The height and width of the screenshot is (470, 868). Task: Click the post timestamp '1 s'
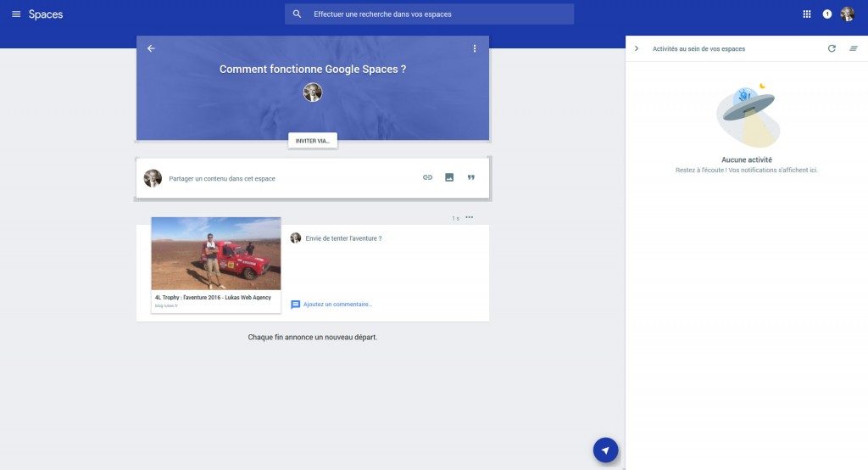[455, 218]
